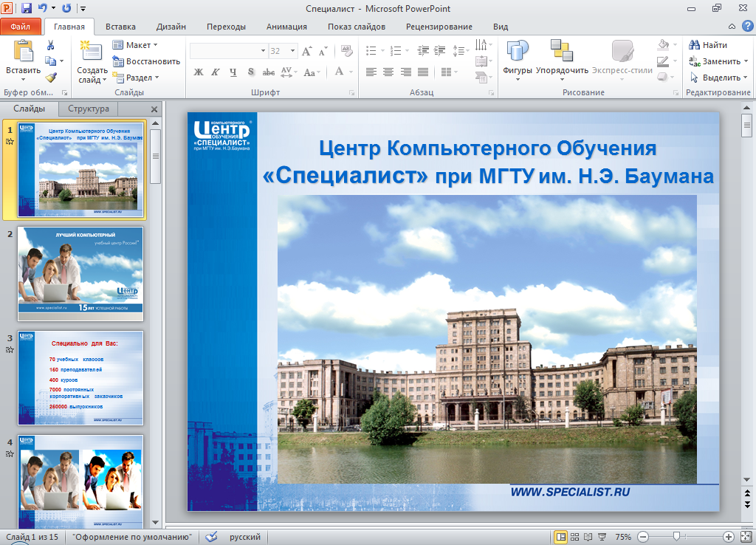
Task: Click the Найти binoculars icon
Action: 695,45
